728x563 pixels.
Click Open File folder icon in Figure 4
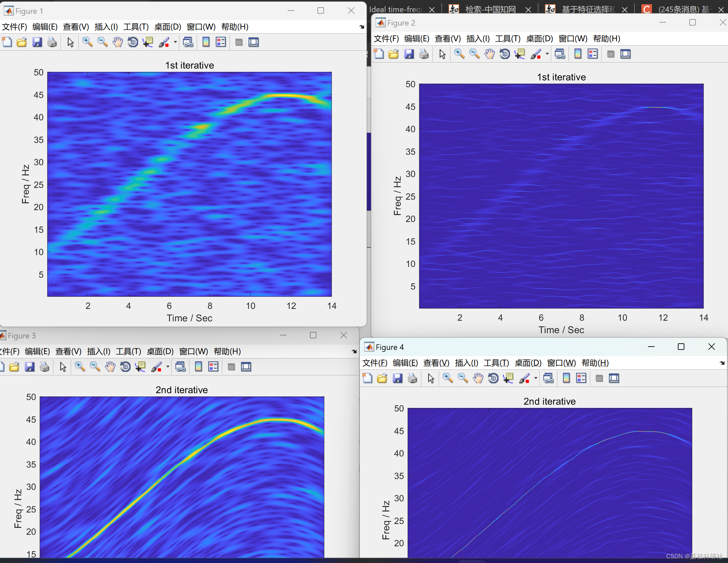pos(382,378)
